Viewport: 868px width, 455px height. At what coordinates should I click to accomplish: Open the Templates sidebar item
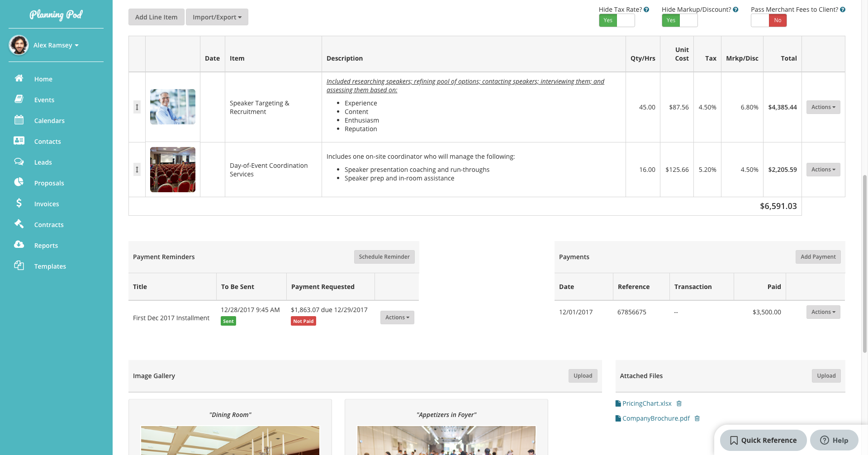click(x=50, y=266)
